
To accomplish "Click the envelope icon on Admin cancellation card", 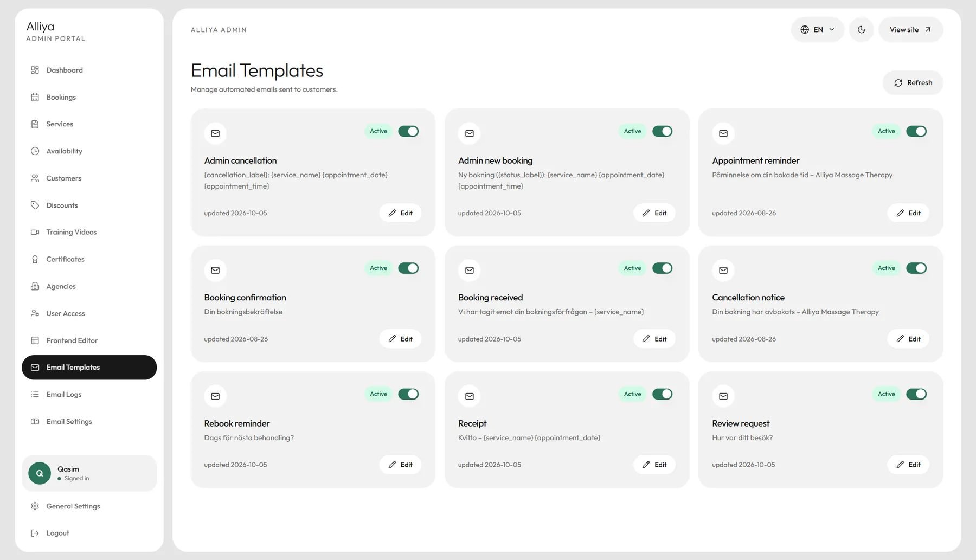I will [x=215, y=133].
